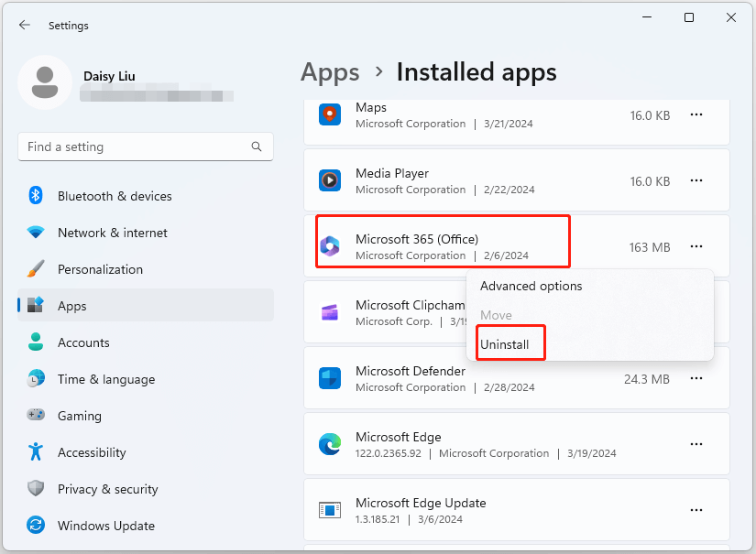Click the Media Player app icon
Screen dimensions: 756x554
[330, 181]
